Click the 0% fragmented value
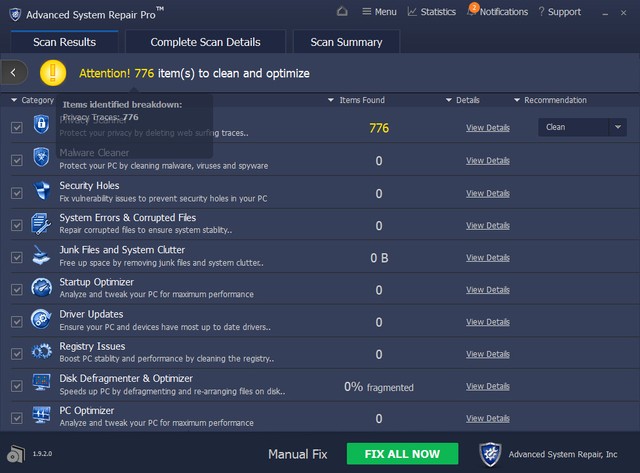 tap(378, 386)
